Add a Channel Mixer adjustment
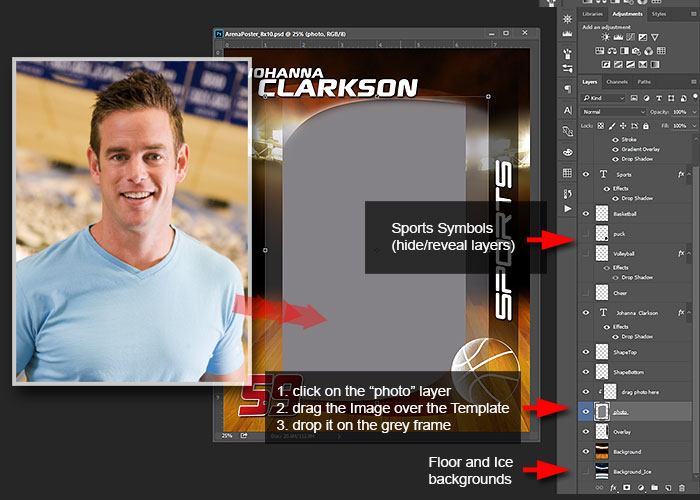This screenshot has width=700, height=500. coord(649,51)
